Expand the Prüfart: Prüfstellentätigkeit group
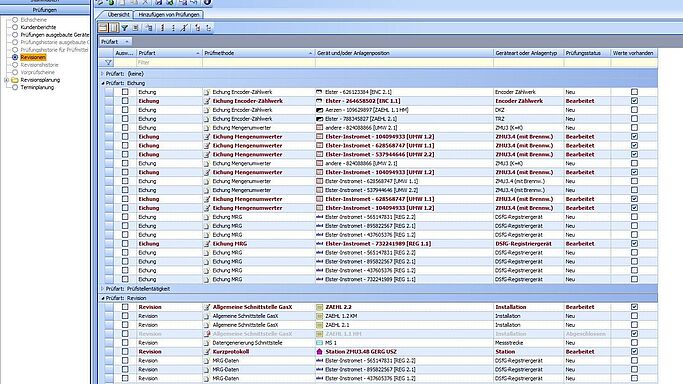The width and height of the screenshot is (683, 384). point(103,289)
